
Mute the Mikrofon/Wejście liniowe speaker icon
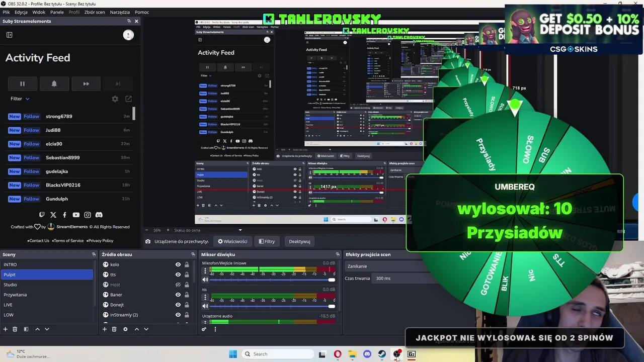pos(205,280)
